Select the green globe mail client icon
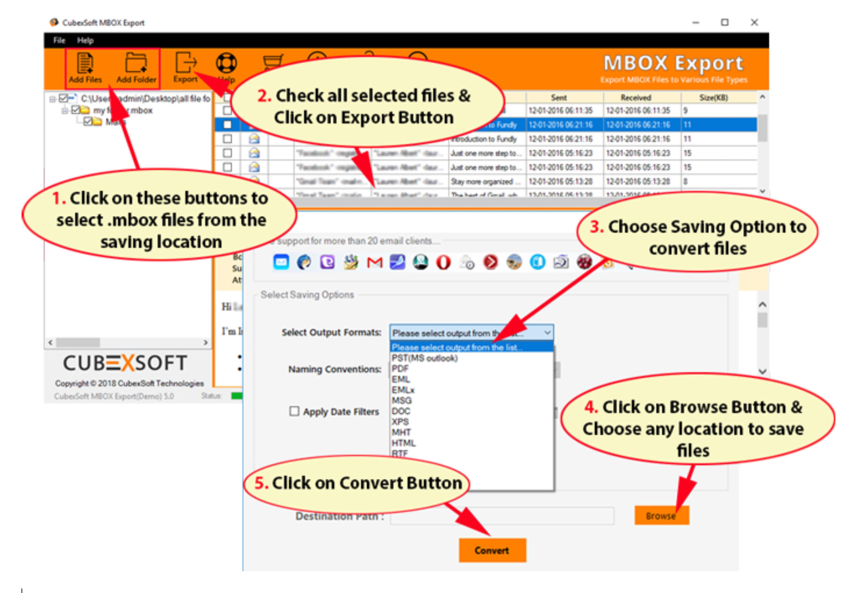Image resolution: width=868 pixels, height=593 pixels. point(420,262)
